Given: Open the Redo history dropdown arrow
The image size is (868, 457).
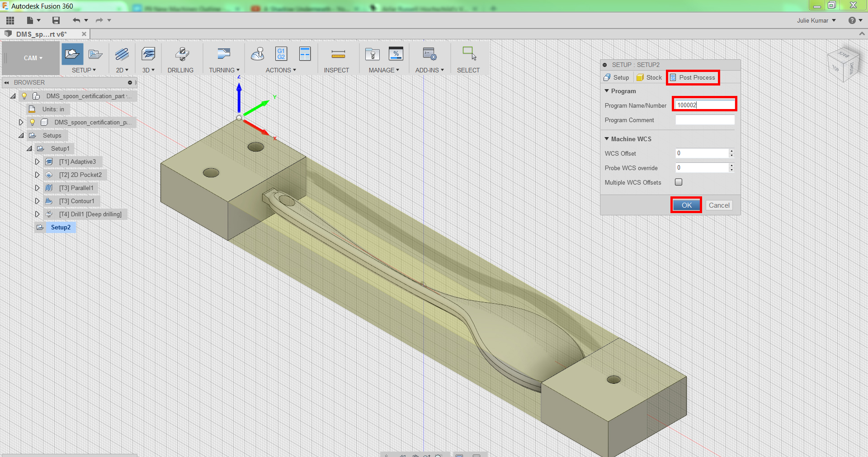Looking at the screenshot, I should tap(109, 20).
